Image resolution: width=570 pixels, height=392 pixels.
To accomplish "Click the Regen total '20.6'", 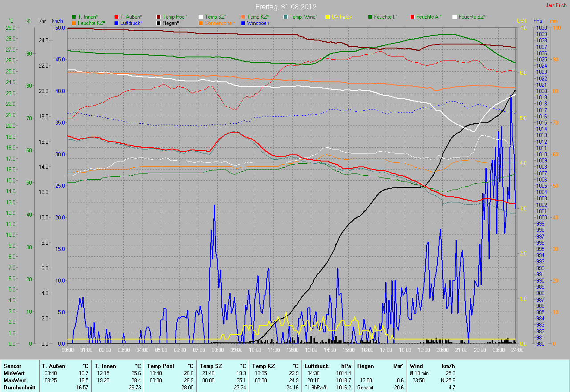I will [x=398, y=388].
